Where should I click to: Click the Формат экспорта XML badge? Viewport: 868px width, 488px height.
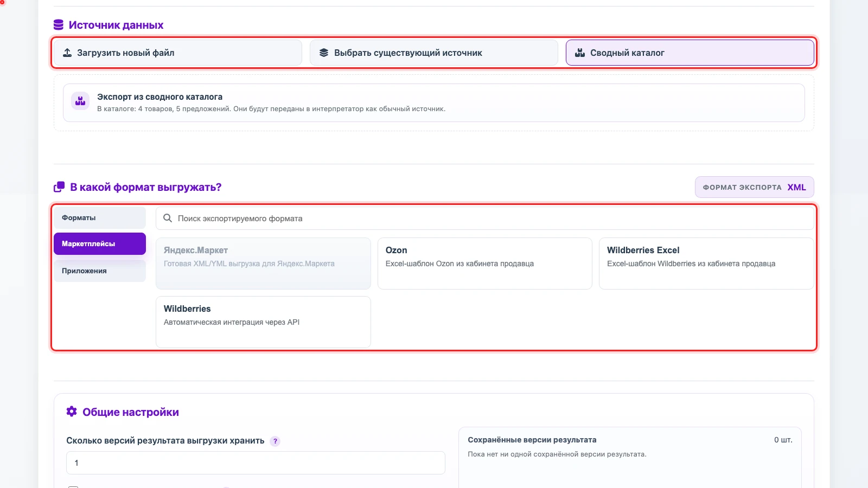tap(755, 187)
